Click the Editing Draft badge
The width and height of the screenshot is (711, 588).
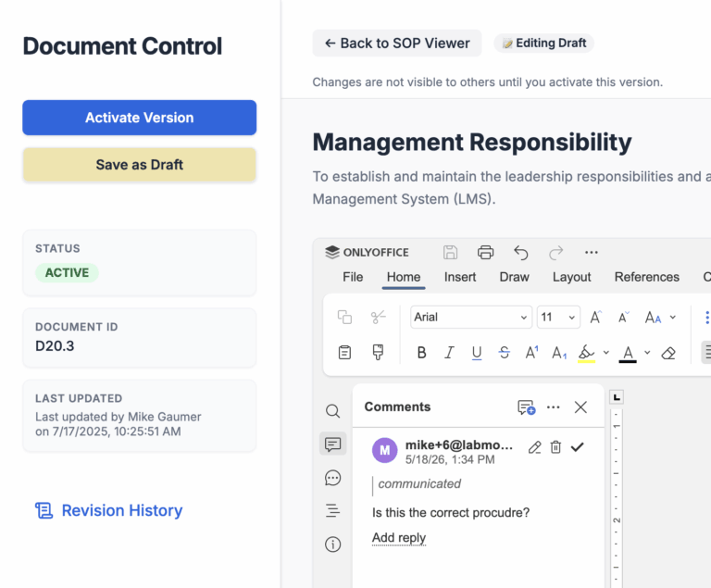(x=544, y=44)
